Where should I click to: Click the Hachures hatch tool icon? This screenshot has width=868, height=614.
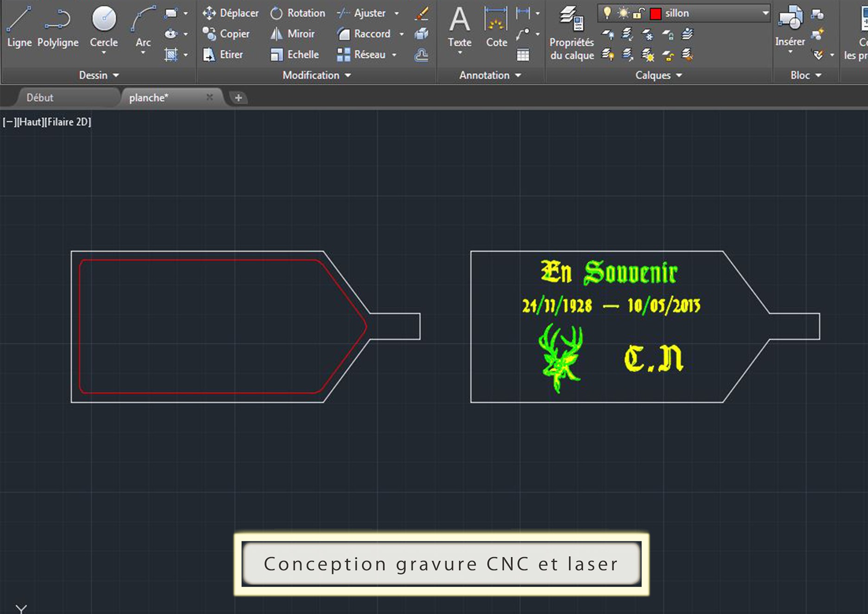click(x=171, y=55)
